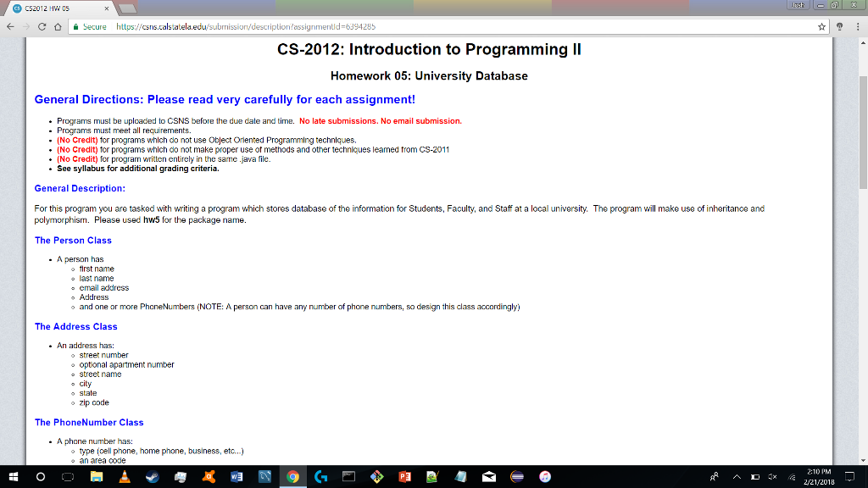Unmute audio via the tray speaker icon
868x488 pixels.
[x=773, y=476]
